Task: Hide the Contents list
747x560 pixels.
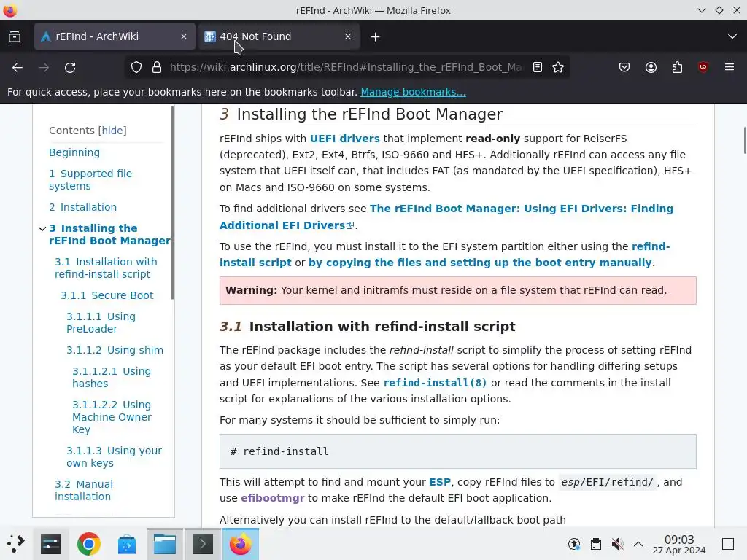Action: [112, 131]
